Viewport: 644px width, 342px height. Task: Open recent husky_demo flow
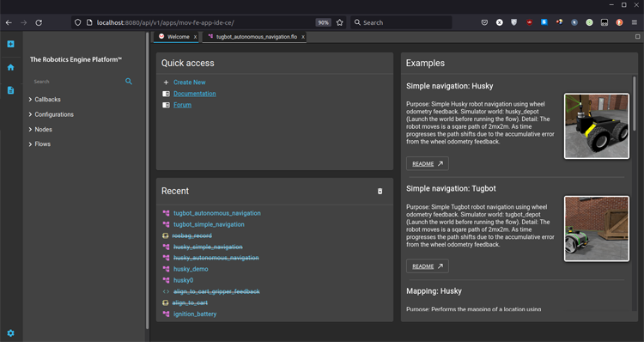tap(191, 269)
